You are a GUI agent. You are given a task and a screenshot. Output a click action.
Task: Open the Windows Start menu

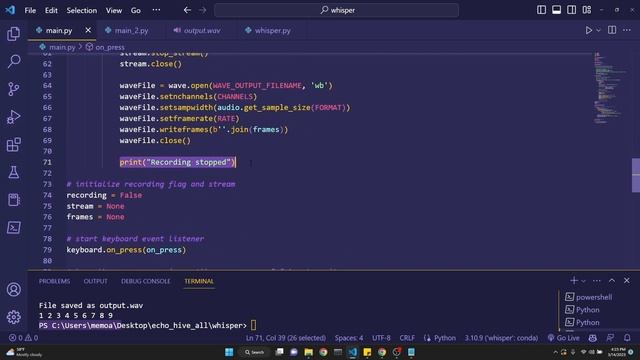point(229,352)
